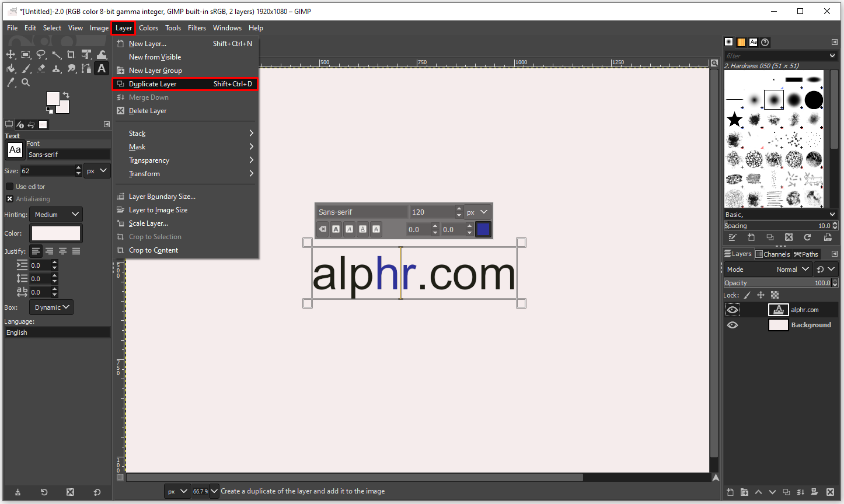
Task: Set text justification to left
Action: pos(36,251)
